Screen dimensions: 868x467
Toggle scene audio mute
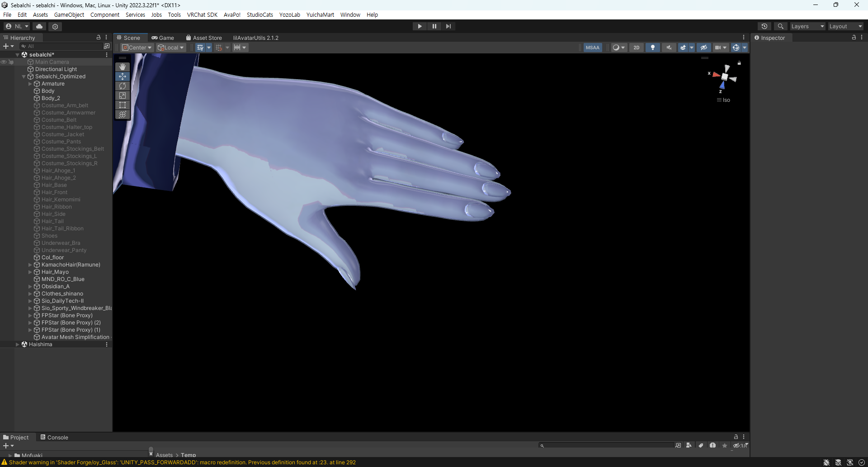click(669, 48)
